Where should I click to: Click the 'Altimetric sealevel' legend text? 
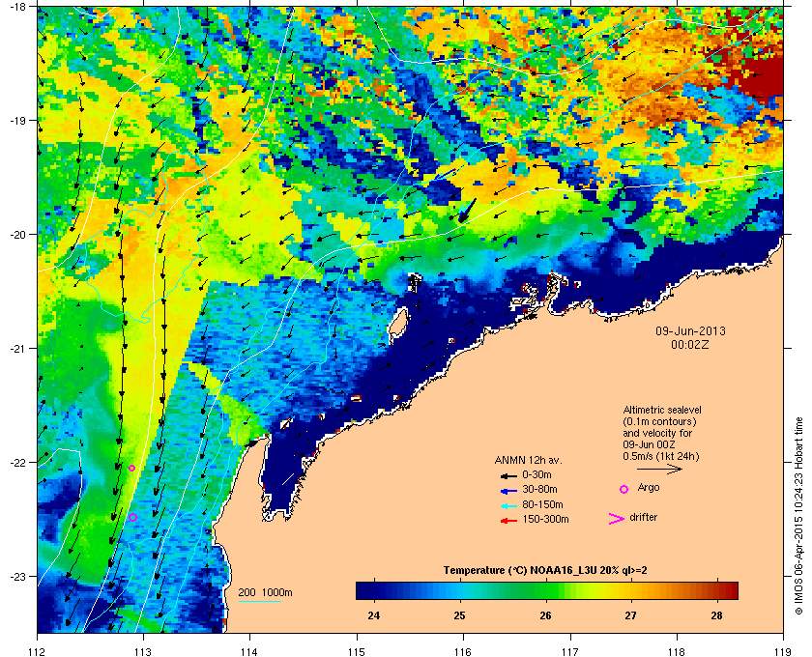(x=662, y=410)
